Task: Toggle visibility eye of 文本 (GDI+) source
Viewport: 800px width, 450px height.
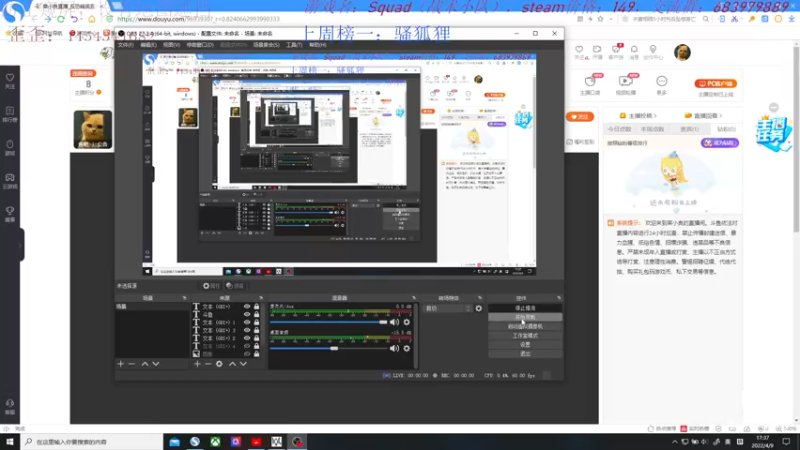Action: [x=247, y=307]
